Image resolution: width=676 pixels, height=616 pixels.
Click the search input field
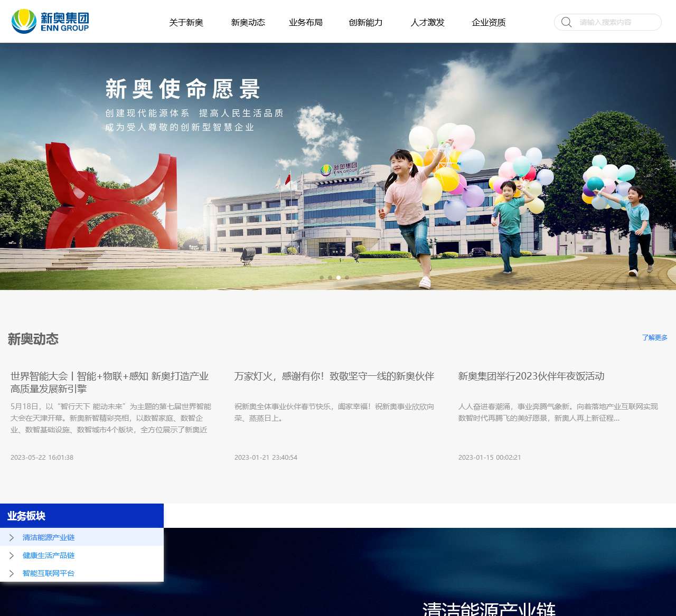(607, 22)
